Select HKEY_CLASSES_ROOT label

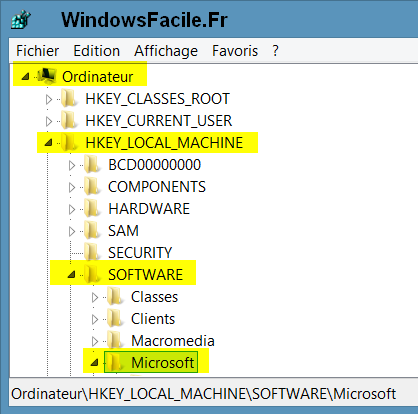[158, 99]
